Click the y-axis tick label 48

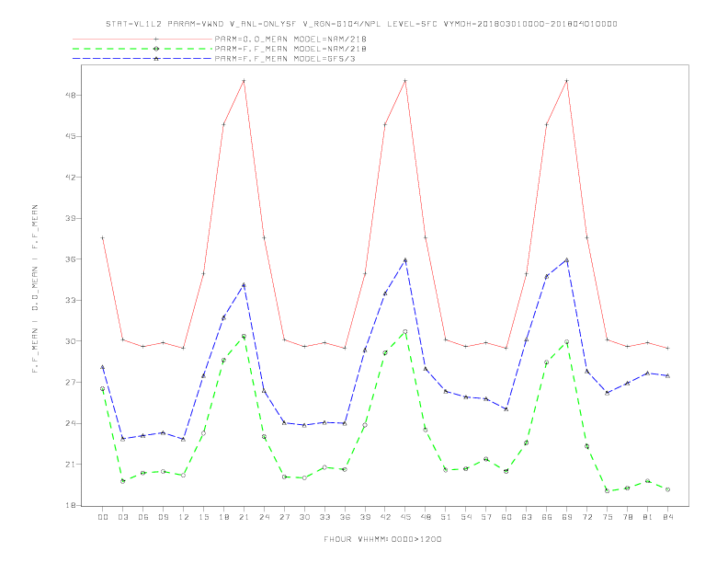71,96
